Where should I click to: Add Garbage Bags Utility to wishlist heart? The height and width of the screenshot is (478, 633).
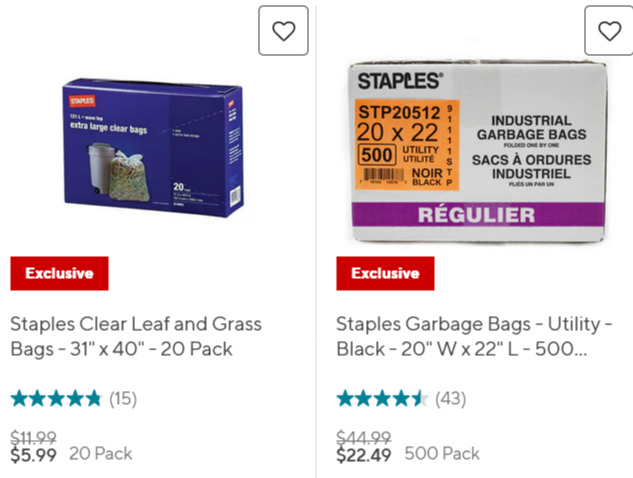[609, 31]
